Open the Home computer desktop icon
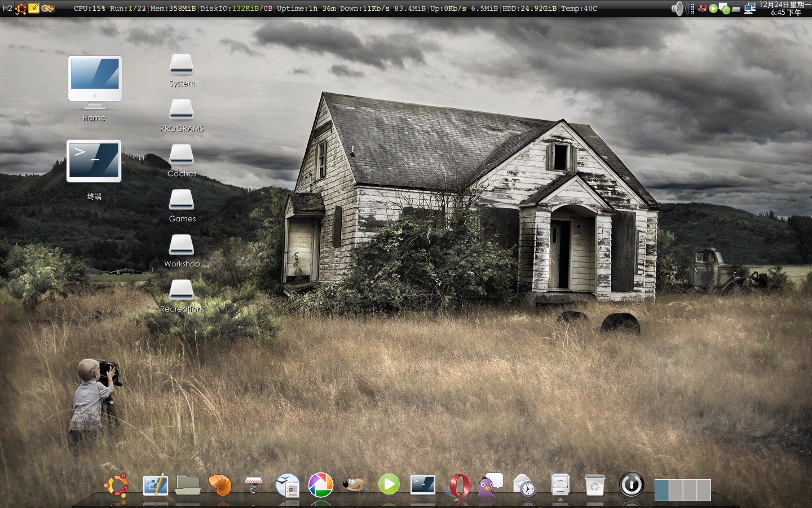812x508 pixels. pyautogui.click(x=94, y=82)
